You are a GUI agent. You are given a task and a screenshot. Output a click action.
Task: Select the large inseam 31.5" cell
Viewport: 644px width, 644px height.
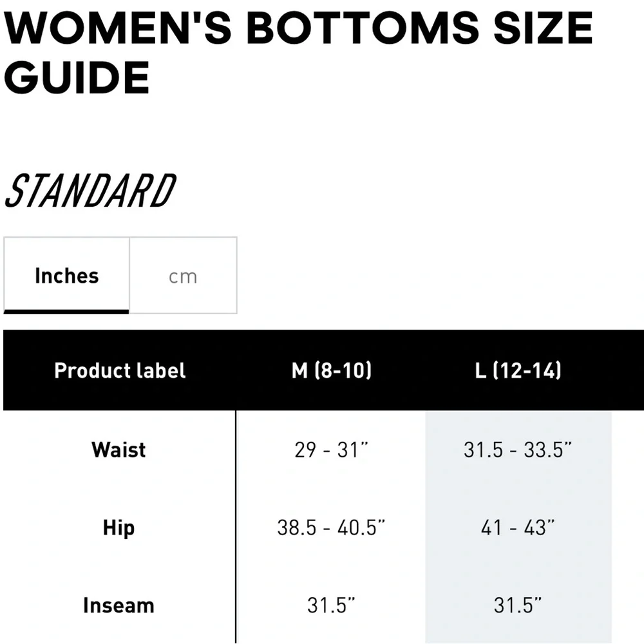point(518,605)
